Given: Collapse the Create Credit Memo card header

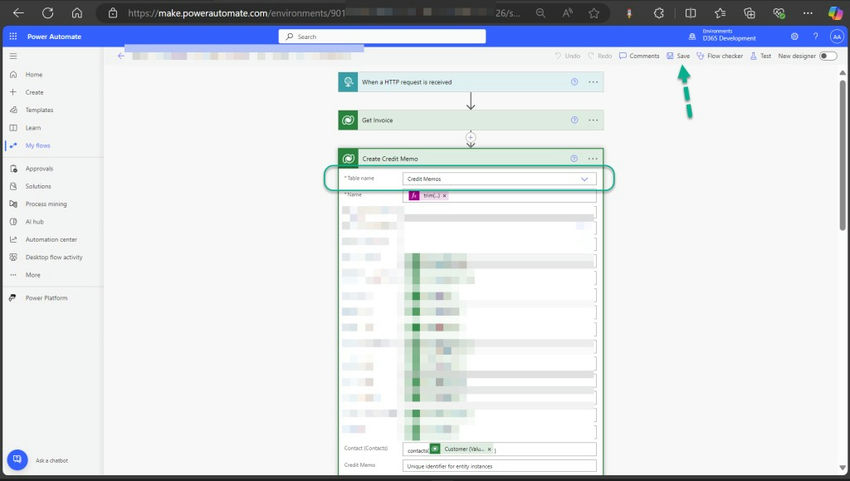Looking at the screenshot, I should [471, 158].
